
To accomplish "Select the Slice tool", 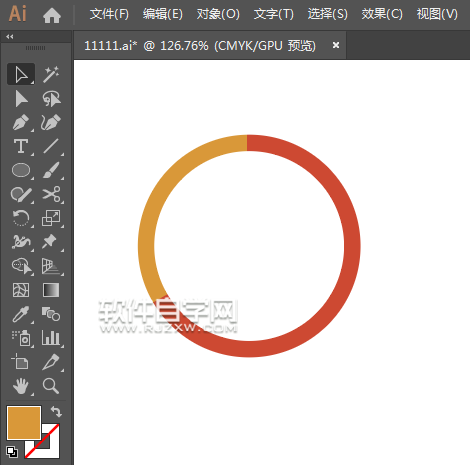I will click(51, 362).
